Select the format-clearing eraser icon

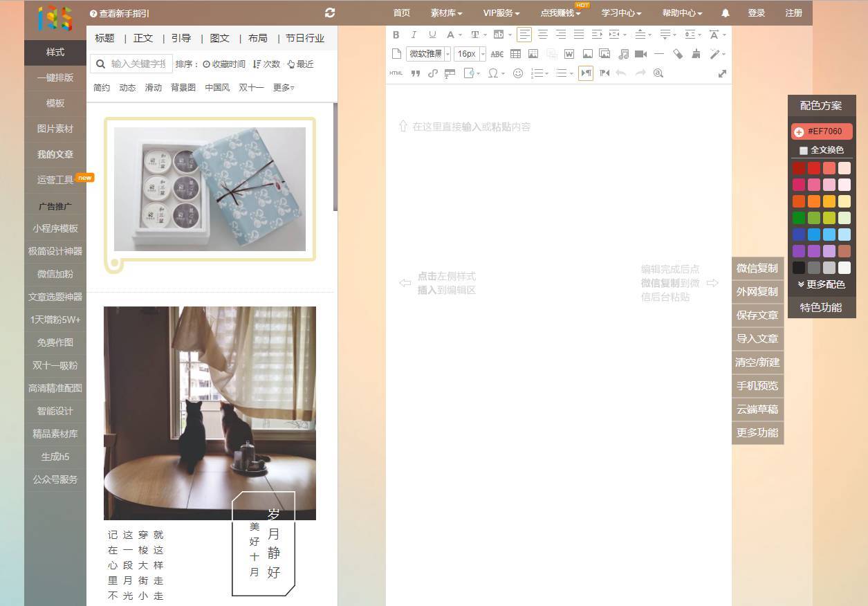[x=678, y=53]
